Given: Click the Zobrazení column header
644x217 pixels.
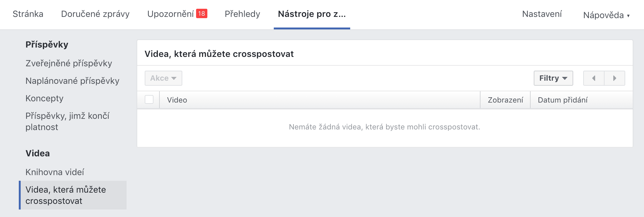Looking at the screenshot, I should (505, 100).
